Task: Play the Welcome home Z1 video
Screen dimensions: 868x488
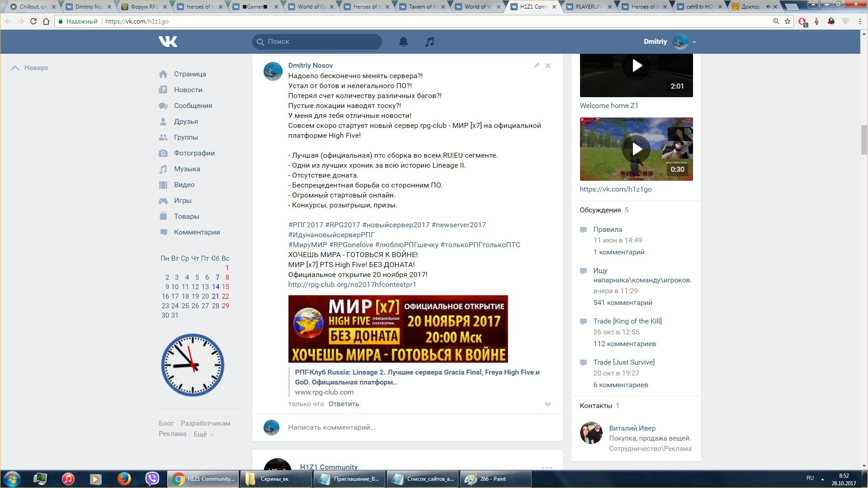Action: point(637,66)
